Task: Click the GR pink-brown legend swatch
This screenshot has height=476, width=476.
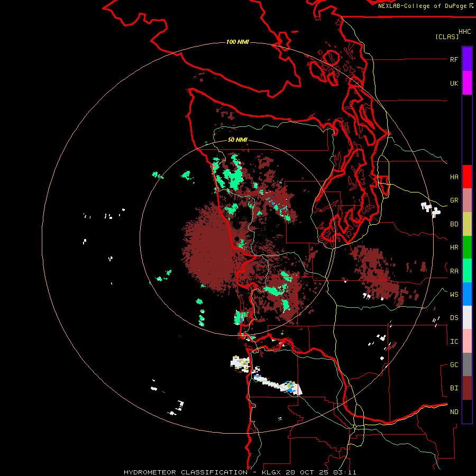Action: point(467,200)
